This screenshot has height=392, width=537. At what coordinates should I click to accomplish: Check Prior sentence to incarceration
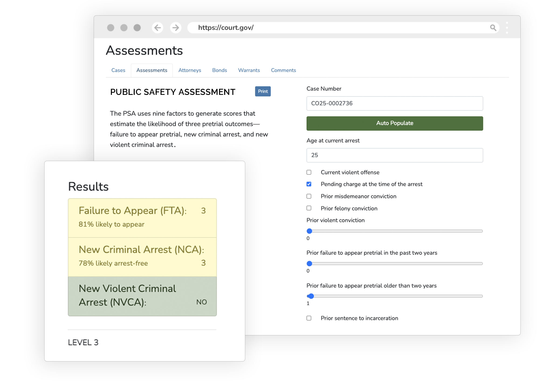pos(309,318)
